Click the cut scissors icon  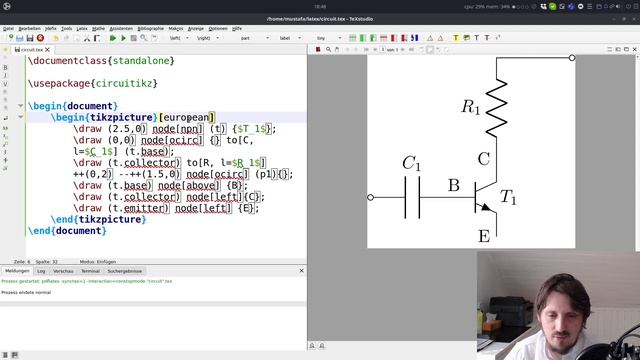(87, 38)
